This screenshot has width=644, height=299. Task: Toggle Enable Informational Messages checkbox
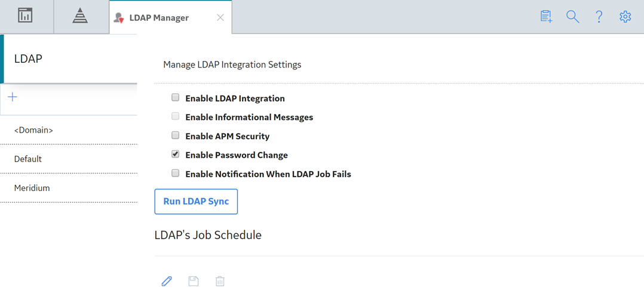pos(176,117)
